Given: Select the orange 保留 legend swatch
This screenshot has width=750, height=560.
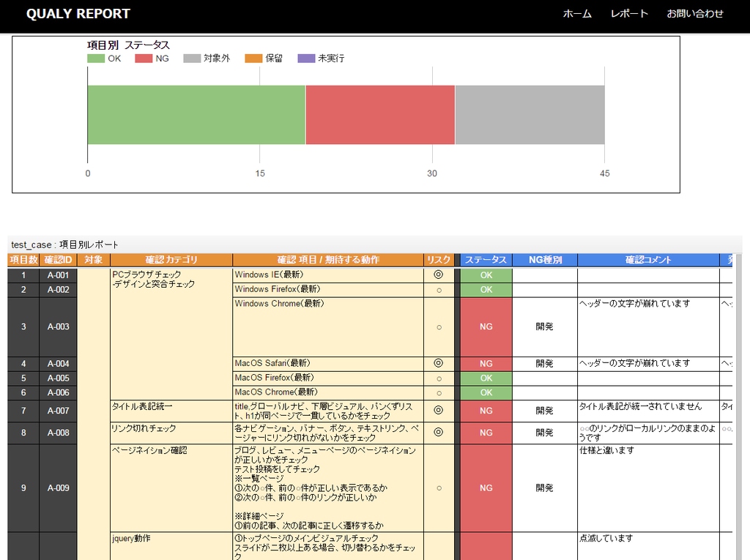Looking at the screenshot, I should (x=253, y=59).
